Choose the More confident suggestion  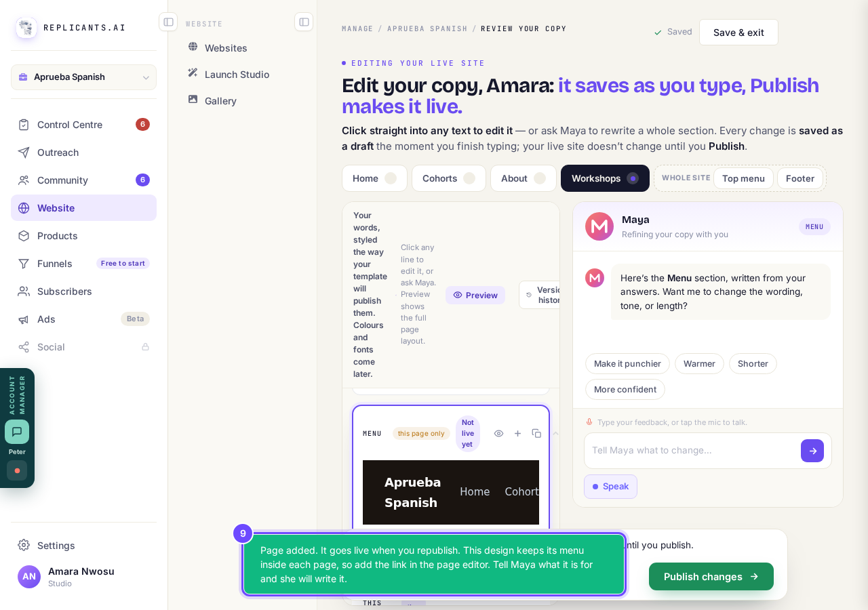(625, 390)
